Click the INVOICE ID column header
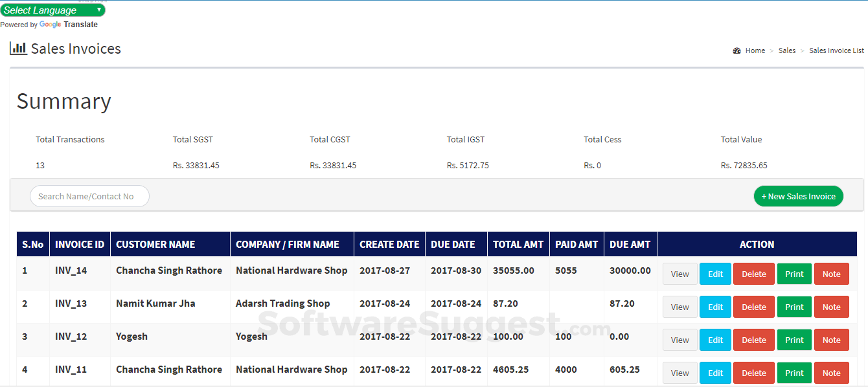This screenshot has width=868, height=387. [79, 244]
